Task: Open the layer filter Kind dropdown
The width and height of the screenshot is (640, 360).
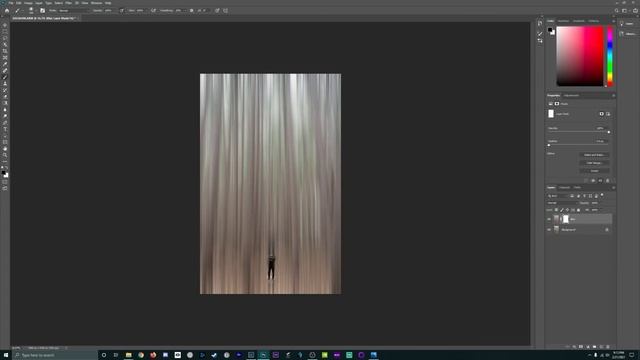Action: coord(558,196)
